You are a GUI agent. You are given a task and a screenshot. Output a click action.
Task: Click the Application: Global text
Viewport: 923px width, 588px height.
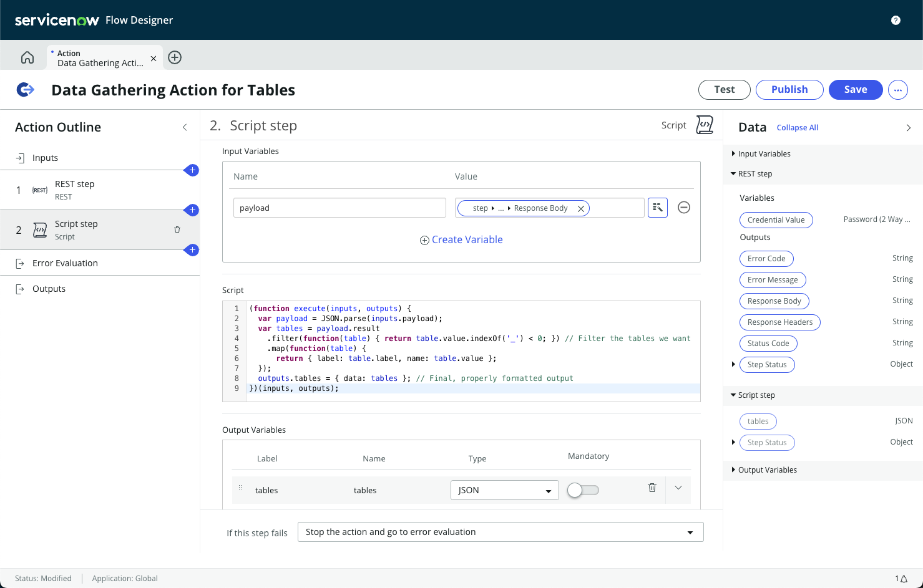[x=125, y=579]
